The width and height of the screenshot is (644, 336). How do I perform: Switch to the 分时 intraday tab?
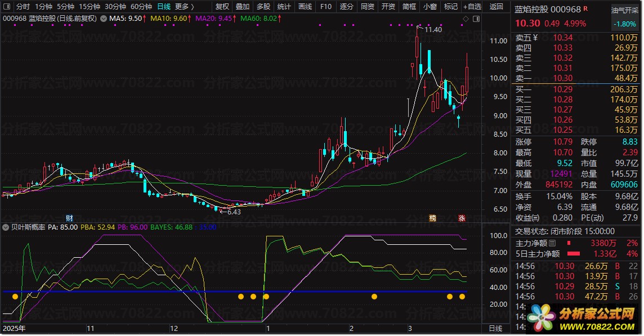tap(23, 7)
